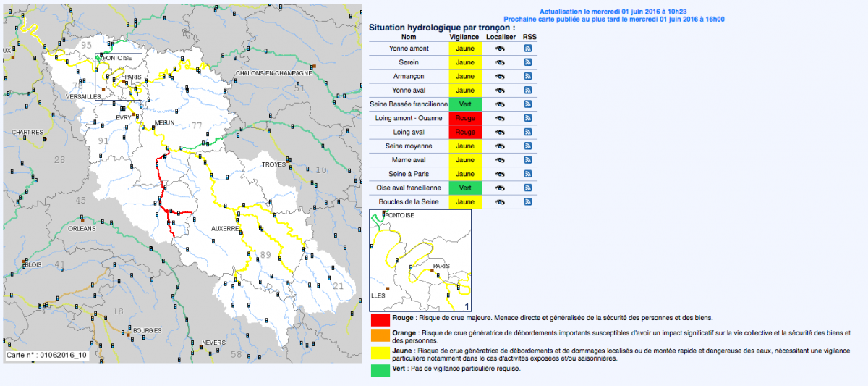Viewport: 868px width, 386px height.
Task: Click the NEVERS label on map
Action: coord(214,342)
